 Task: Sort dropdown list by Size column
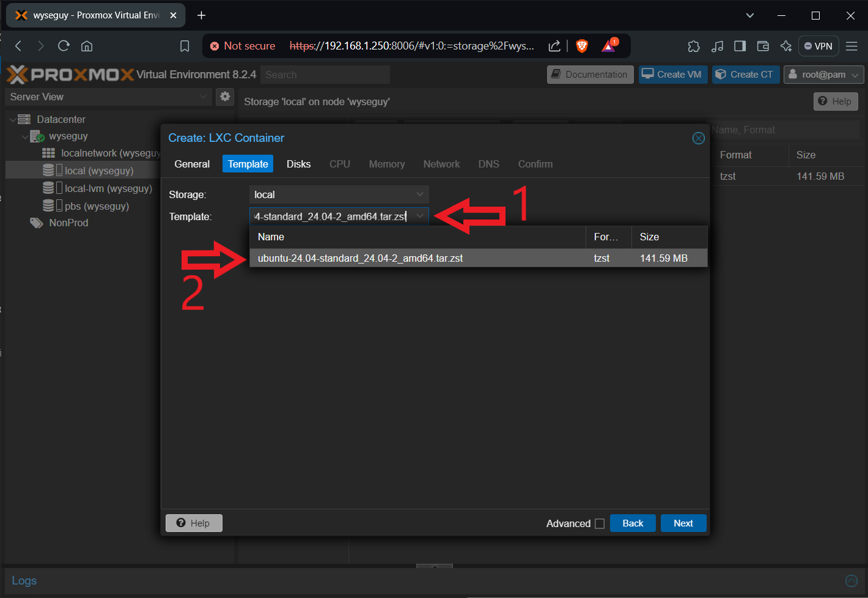669,237
